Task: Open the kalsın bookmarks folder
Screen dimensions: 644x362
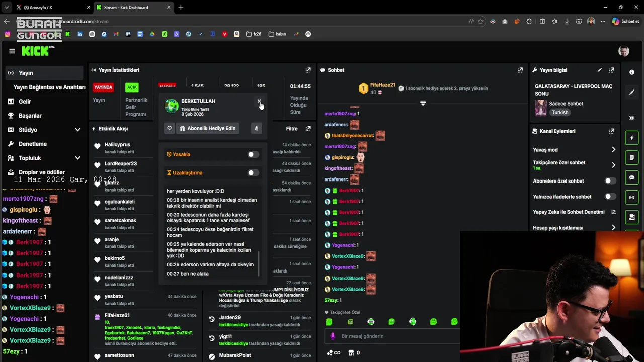Action: pyautogui.click(x=277, y=34)
